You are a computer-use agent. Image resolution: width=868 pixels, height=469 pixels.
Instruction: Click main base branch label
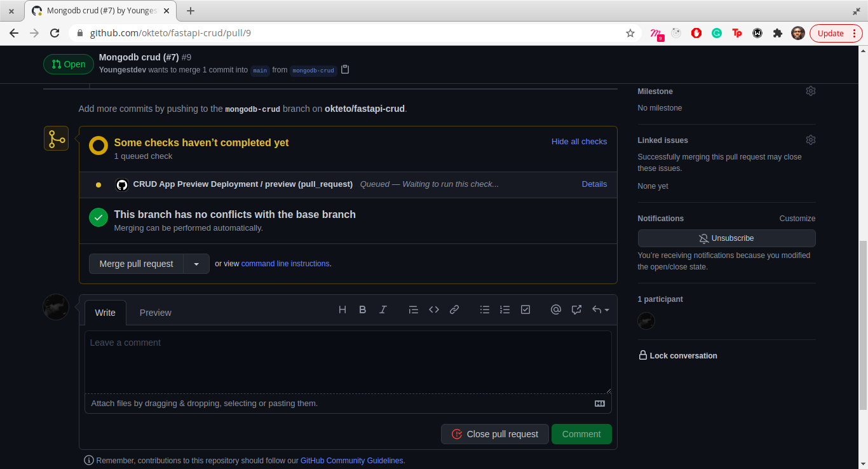coord(260,71)
